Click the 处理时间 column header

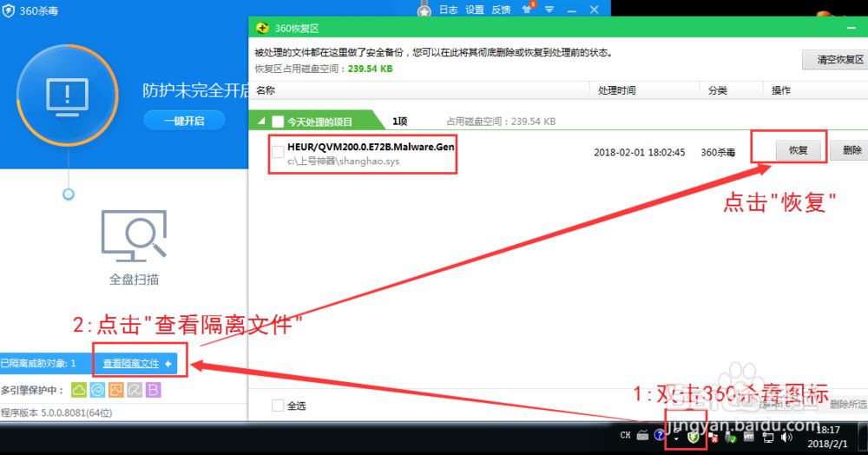(616, 90)
